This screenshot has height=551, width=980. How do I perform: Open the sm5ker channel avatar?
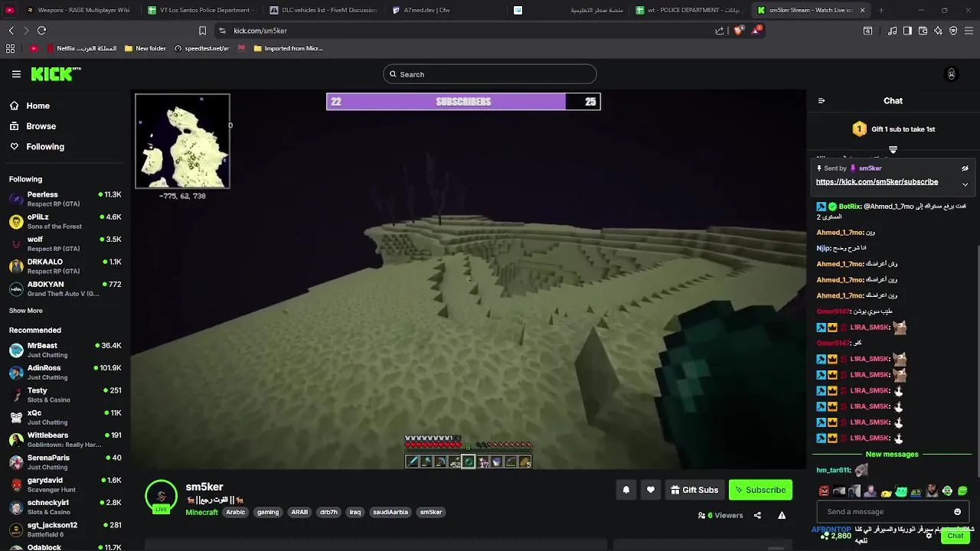pos(161,496)
